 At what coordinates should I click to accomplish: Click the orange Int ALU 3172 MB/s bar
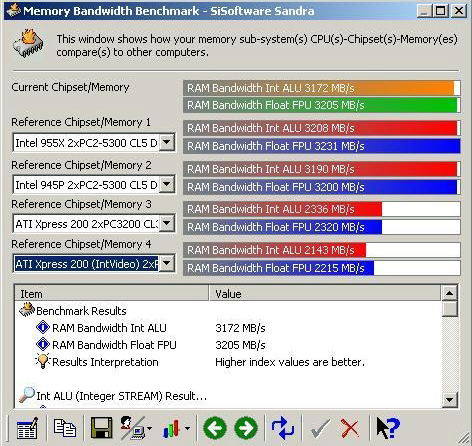click(322, 88)
